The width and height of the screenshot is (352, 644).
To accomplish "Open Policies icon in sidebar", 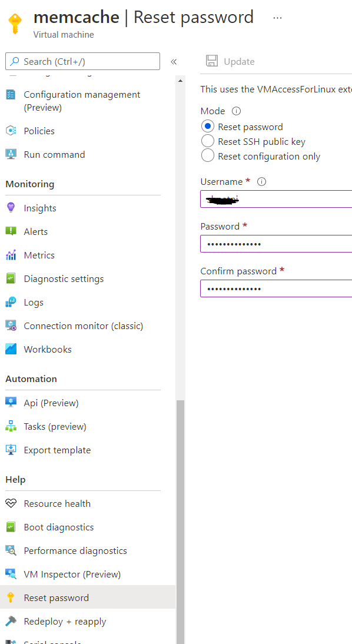I will 11,131.
